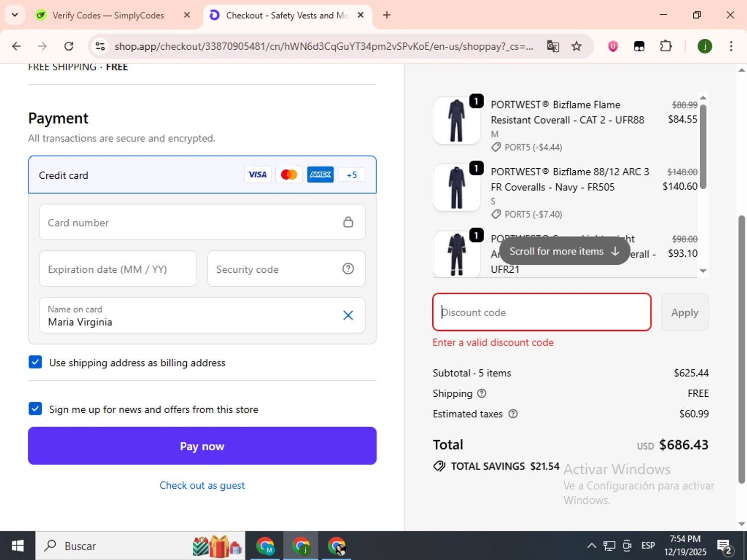This screenshot has height=560, width=747.
Task: Click the TOTAL SAVINGS tag icon
Action: tap(439, 466)
